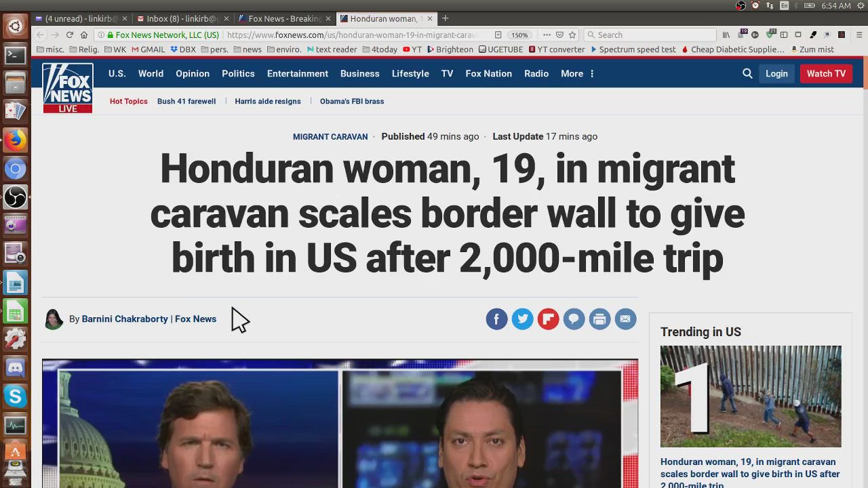Open trending border wall story thumbnail
Screen dimensions: 868x488
[751, 396]
